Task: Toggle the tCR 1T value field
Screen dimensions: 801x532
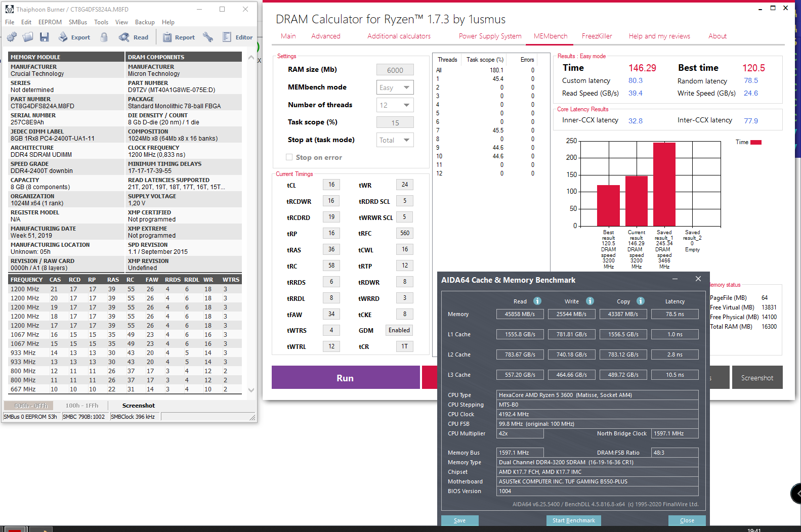Action: 404,346
